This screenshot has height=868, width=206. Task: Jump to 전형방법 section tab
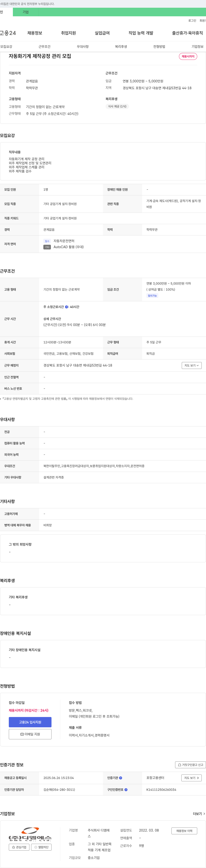point(159,47)
